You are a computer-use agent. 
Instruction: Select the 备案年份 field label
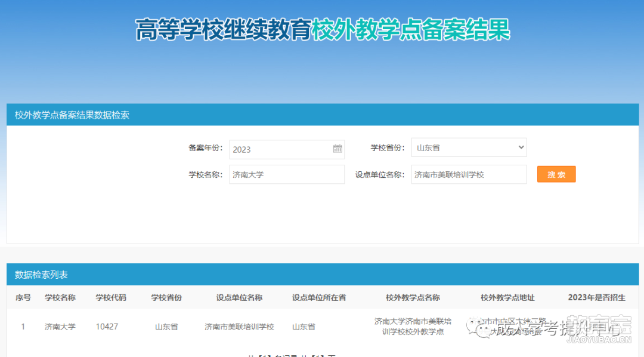pyautogui.click(x=205, y=147)
